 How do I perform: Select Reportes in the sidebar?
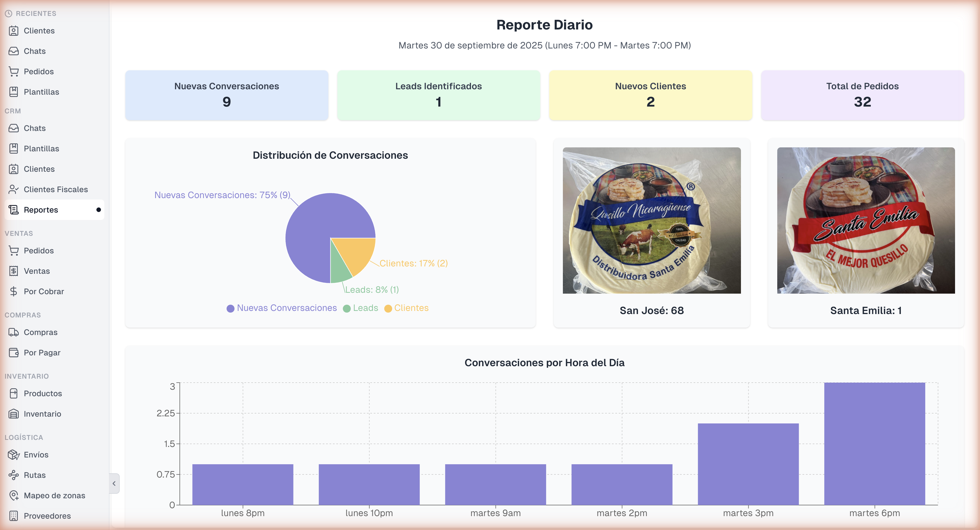(x=40, y=209)
